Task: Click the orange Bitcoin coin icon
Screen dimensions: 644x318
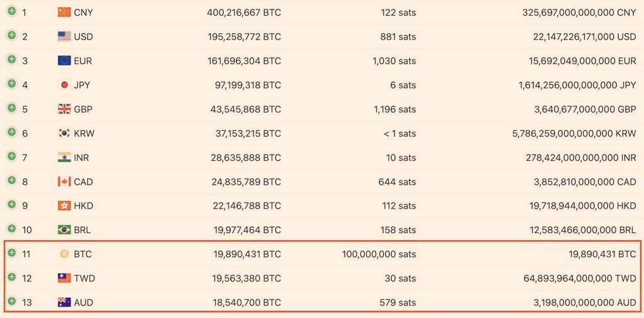Action: click(65, 254)
